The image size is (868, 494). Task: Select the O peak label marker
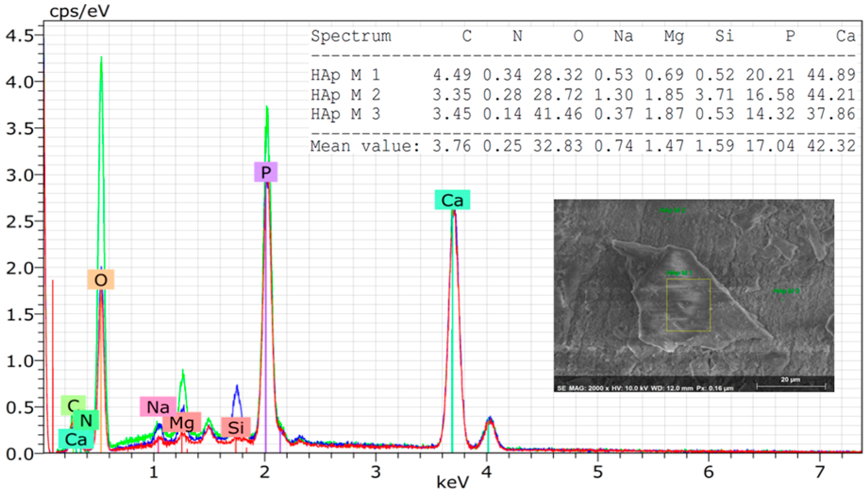100,279
